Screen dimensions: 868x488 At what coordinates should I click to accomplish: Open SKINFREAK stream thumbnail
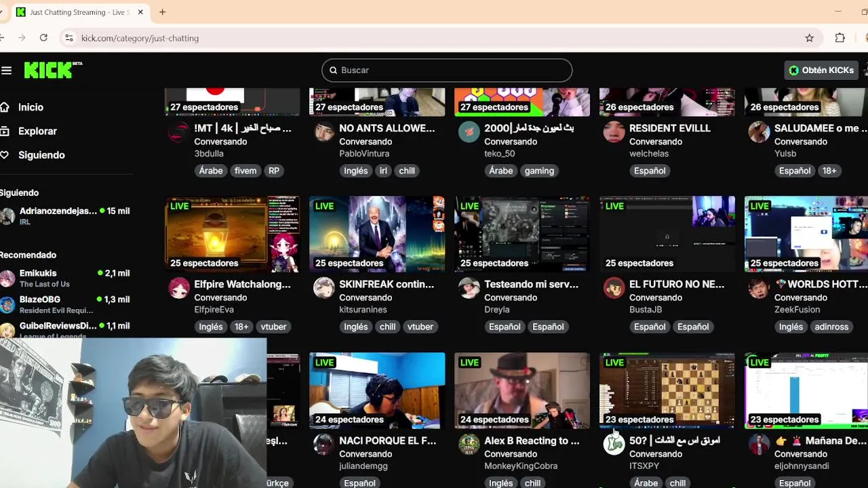[377, 234]
